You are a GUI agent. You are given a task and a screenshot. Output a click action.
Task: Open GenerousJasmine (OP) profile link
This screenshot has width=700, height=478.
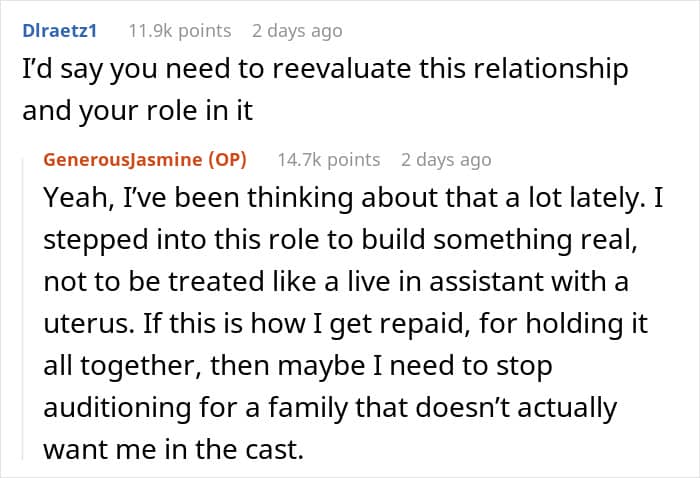click(145, 160)
